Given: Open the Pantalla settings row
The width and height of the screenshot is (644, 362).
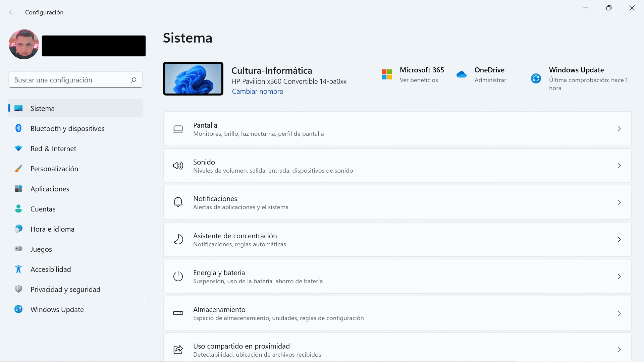Looking at the screenshot, I should [x=397, y=129].
